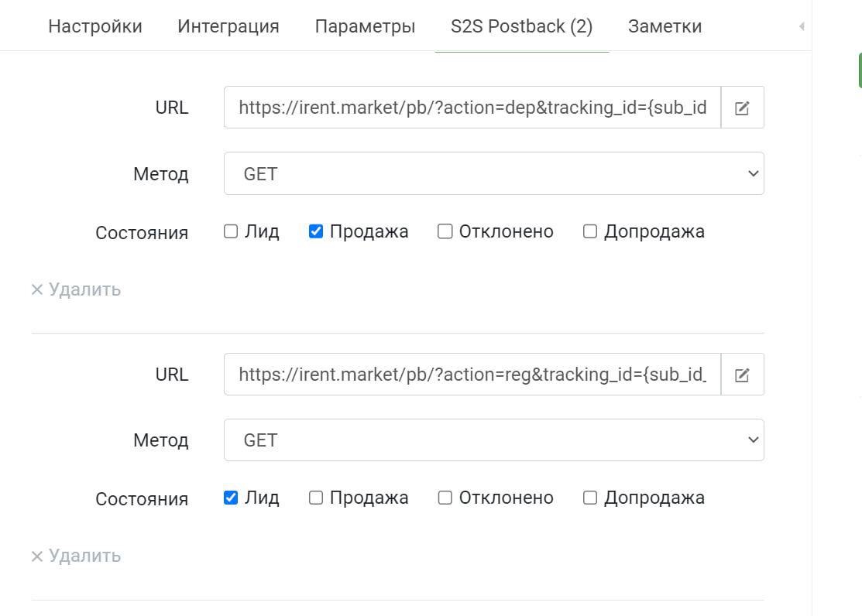Uncheck Продажа for the dep postback
This screenshot has width=862, height=616.
point(316,231)
